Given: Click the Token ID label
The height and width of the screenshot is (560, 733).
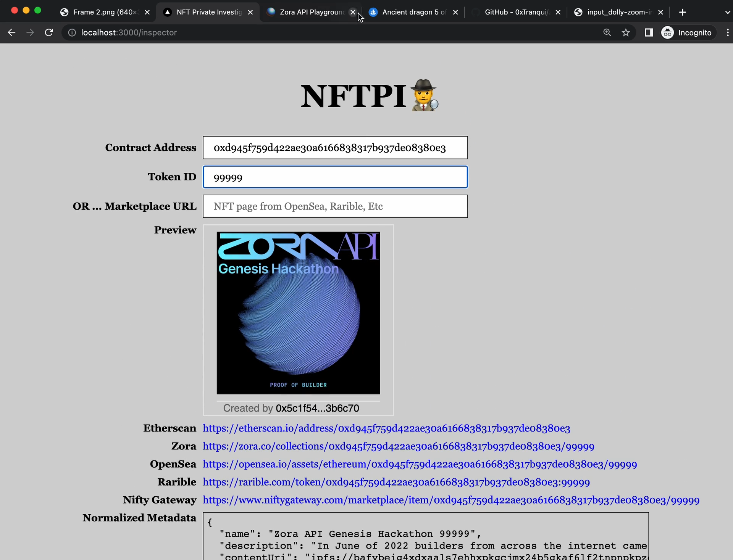Looking at the screenshot, I should (x=172, y=177).
